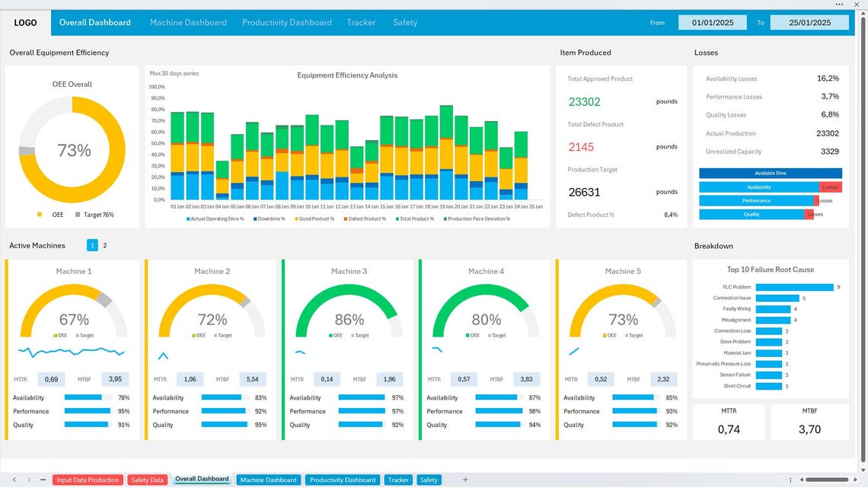Click the PLC Problem failure bar
868x488 pixels.
coord(794,287)
